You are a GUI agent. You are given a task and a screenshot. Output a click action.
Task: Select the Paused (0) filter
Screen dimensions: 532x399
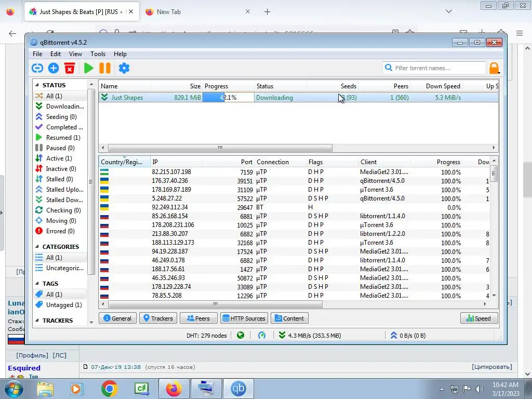60,148
